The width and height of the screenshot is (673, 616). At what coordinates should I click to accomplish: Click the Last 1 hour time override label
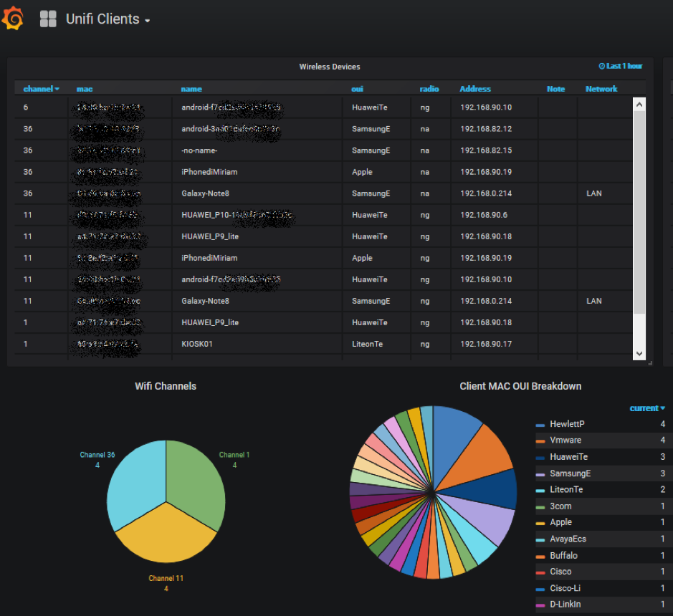click(621, 66)
